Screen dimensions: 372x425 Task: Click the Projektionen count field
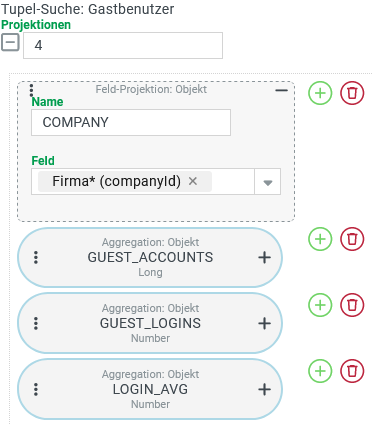pos(123,45)
